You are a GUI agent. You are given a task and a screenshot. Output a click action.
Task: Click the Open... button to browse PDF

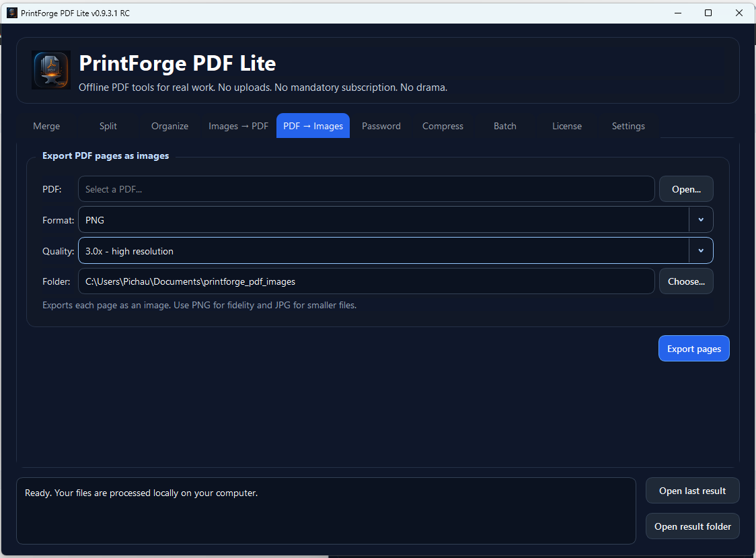[x=686, y=189]
